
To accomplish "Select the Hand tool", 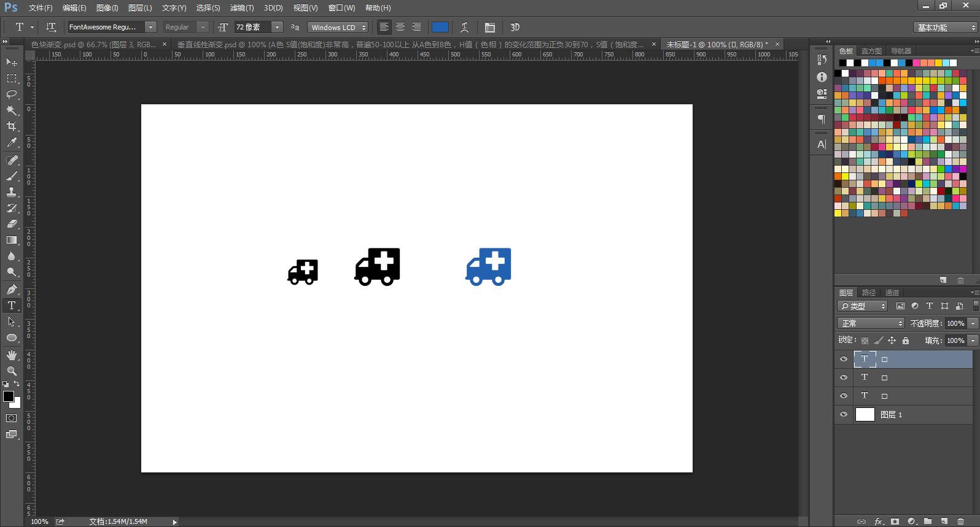I will coord(12,355).
